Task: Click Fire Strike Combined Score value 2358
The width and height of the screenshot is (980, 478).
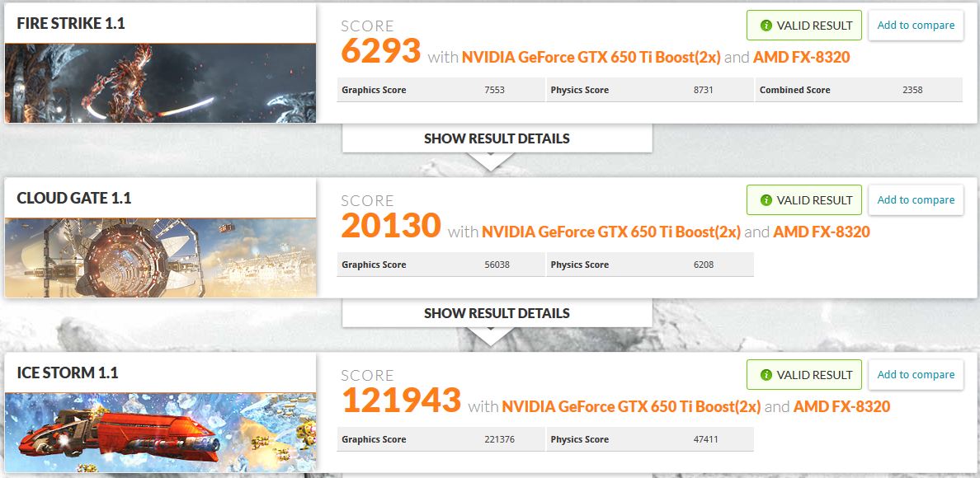Action: [912, 90]
